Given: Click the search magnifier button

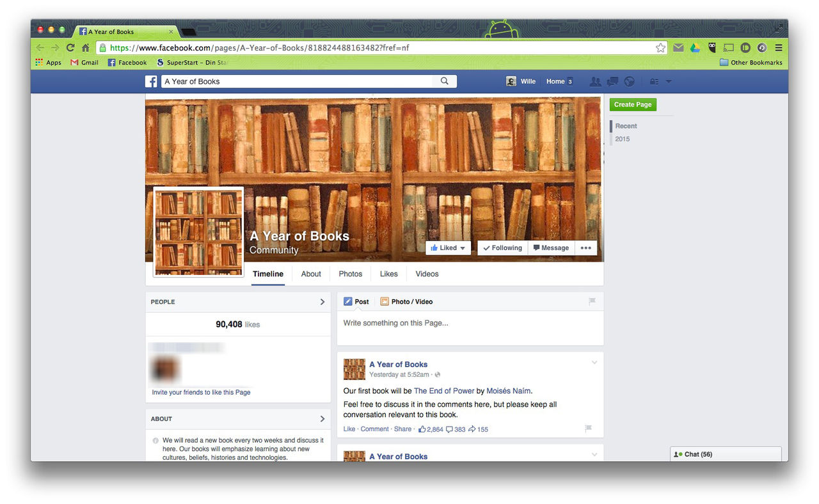Looking at the screenshot, I should [x=445, y=81].
